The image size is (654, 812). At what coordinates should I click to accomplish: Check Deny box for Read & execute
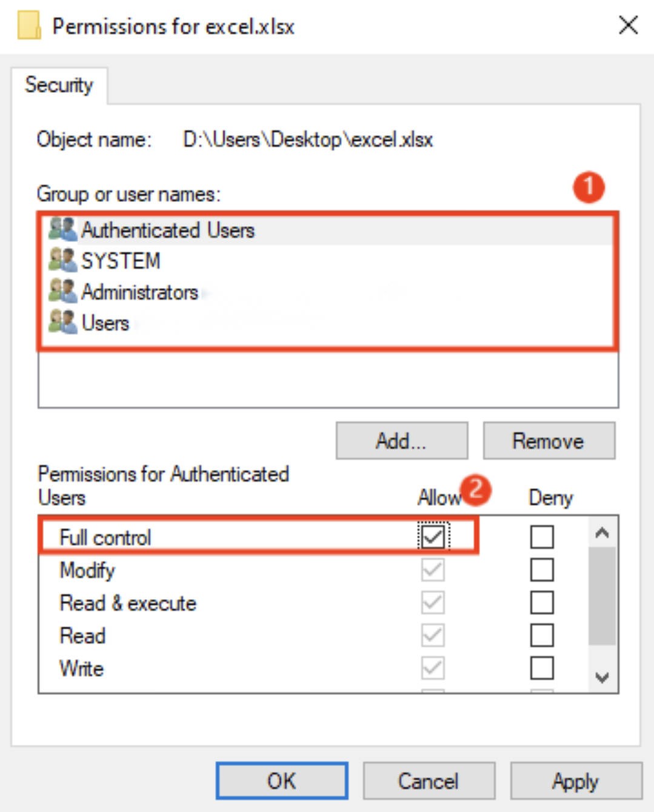(x=541, y=603)
